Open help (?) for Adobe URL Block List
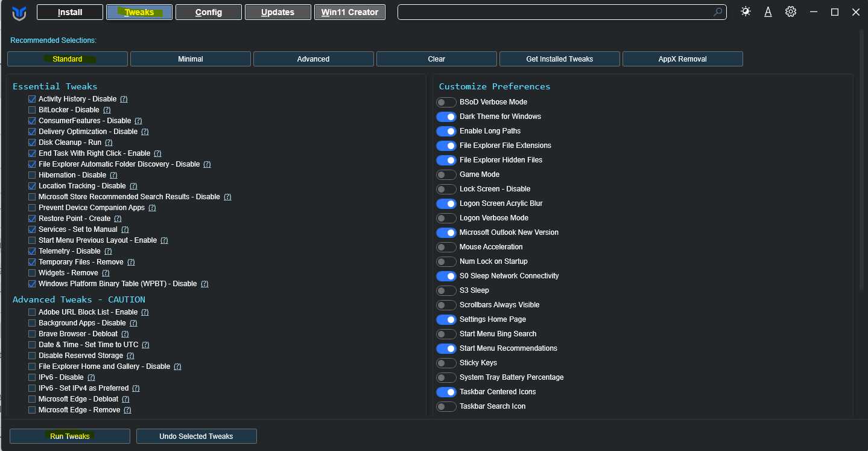This screenshot has width=868, height=451. (x=145, y=312)
